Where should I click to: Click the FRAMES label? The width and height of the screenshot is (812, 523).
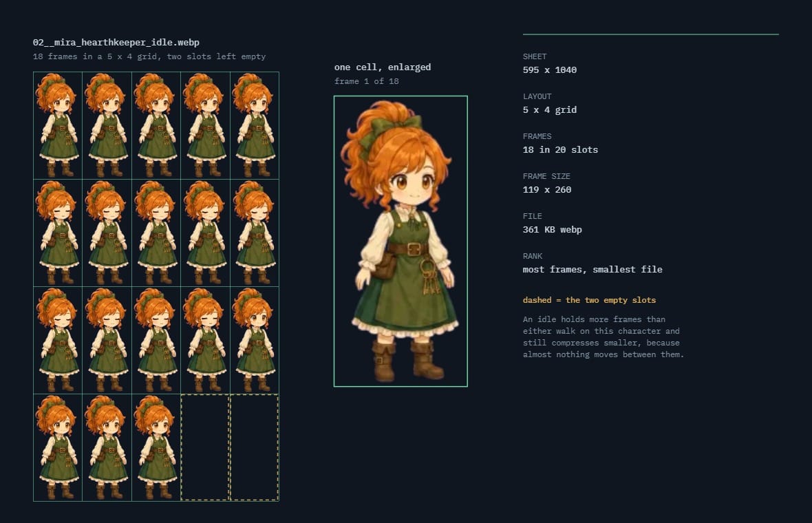(x=537, y=136)
